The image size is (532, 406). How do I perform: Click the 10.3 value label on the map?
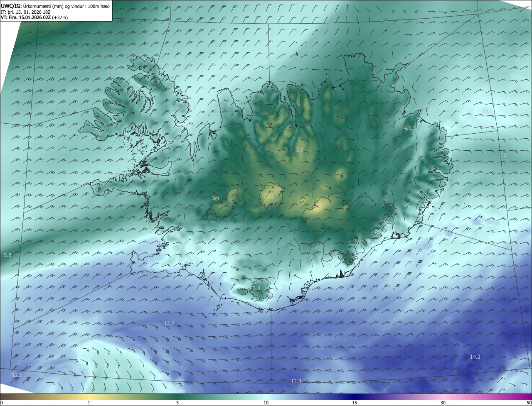pos(487,110)
